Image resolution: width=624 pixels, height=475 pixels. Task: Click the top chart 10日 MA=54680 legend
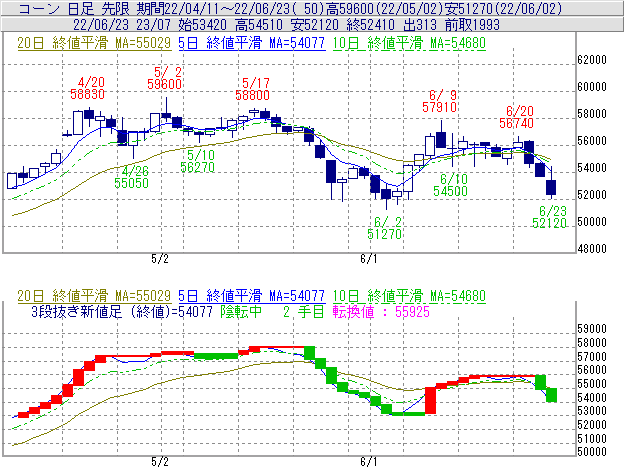[x=409, y=43]
